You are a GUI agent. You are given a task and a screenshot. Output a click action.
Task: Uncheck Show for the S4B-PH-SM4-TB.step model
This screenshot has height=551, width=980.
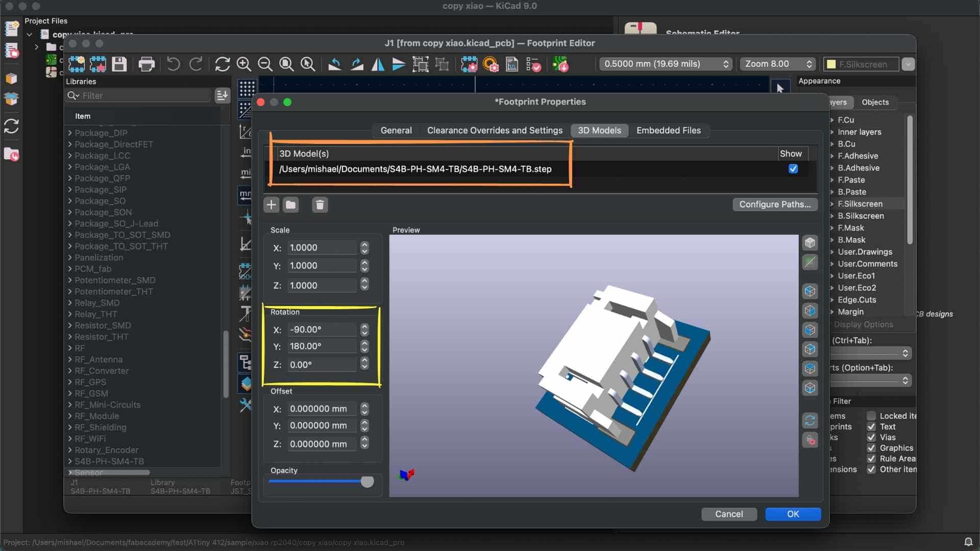[x=793, y=169]
